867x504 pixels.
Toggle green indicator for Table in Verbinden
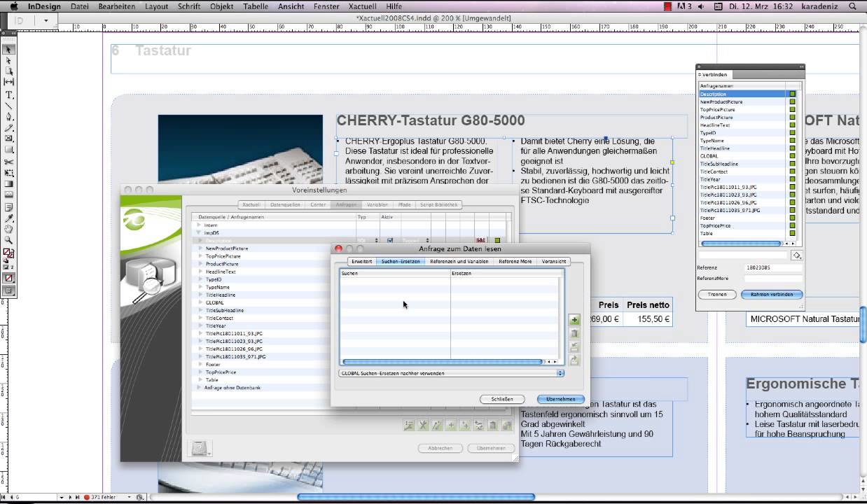[x=793, y=233]
